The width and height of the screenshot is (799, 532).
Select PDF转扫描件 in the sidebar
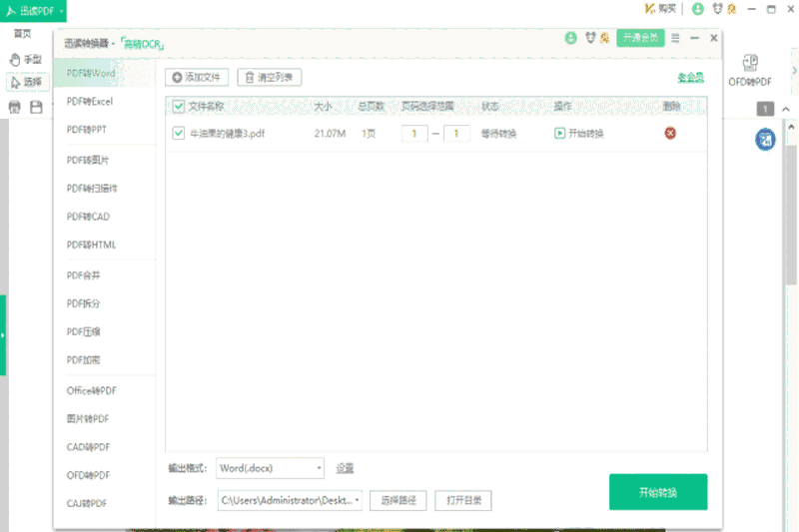(92, 189)
